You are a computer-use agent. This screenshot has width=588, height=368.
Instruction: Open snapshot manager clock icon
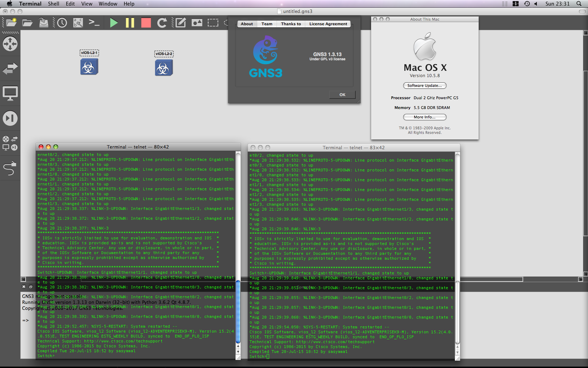coord(62,23)
